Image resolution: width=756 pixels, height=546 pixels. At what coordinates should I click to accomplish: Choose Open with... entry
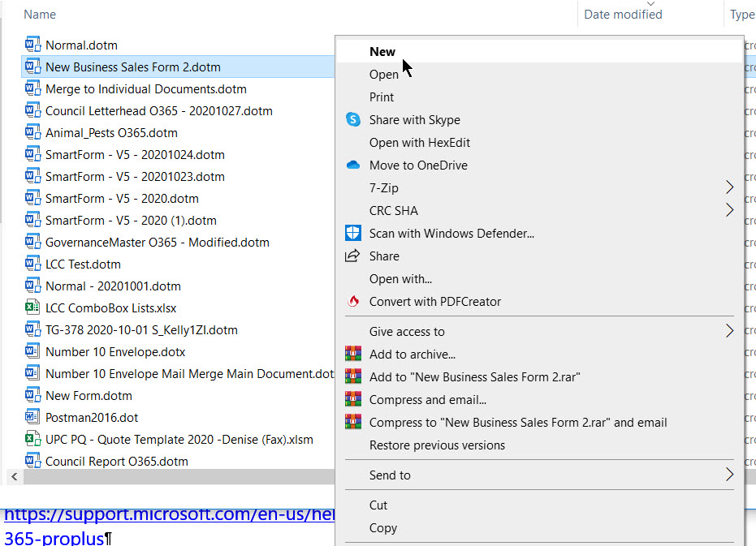tap(539, 278)
